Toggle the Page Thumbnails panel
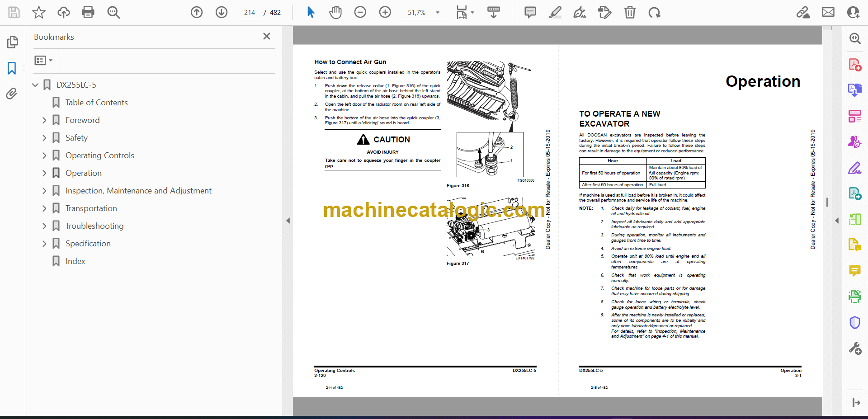Screen dimensions: 868x419 (x=12, y=42)
